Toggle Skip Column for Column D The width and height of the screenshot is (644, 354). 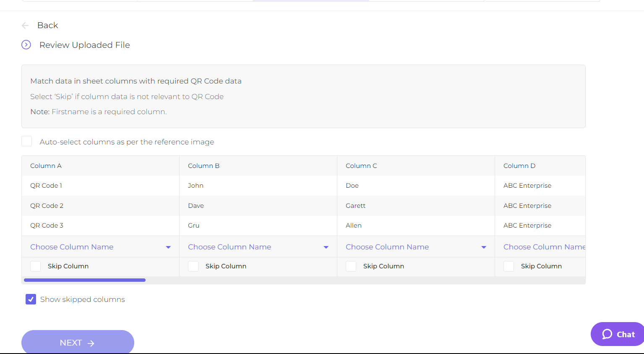pos(508,266)
